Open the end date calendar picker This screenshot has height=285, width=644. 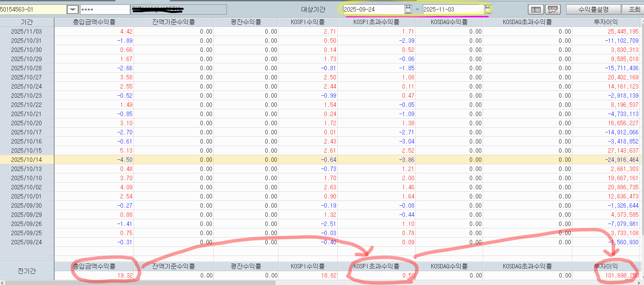pos(487,9)
